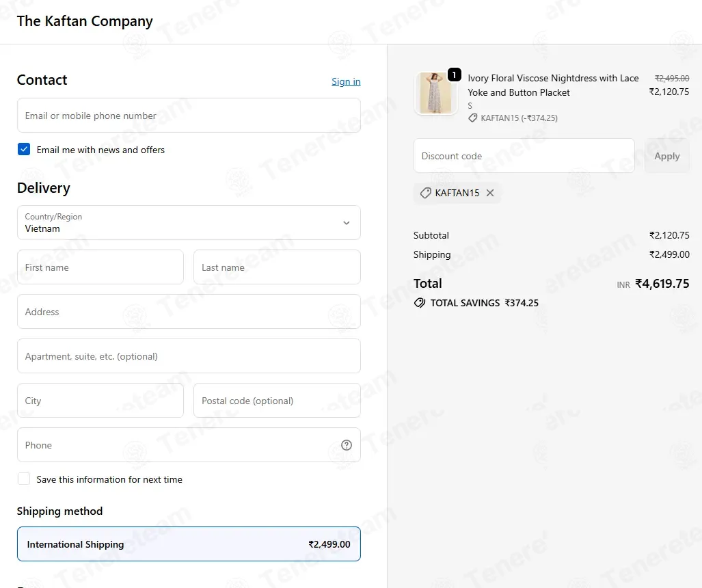Select International Shipping method option

click(189, 544)
